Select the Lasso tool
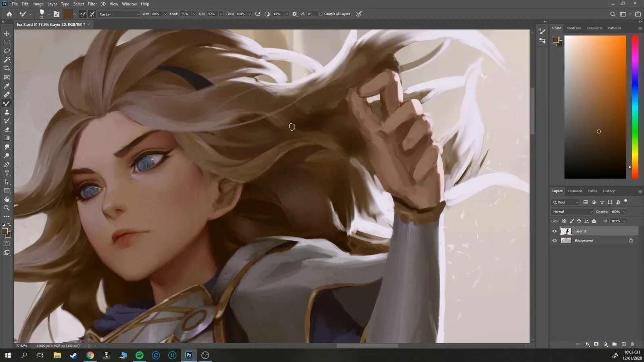644x362 pixels. 7,51
